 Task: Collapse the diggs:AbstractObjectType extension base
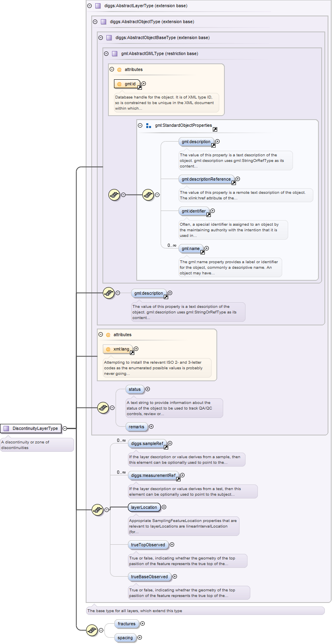pyautogui.click(x=95, y=22)
